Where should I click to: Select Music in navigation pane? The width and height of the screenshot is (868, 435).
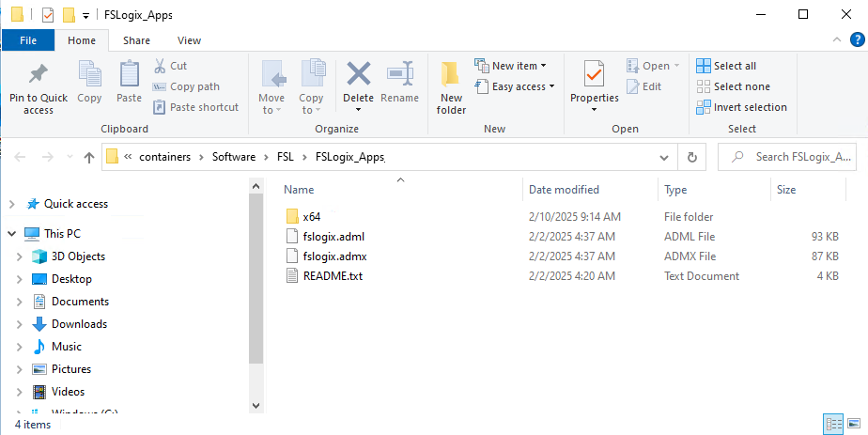(x=67, y=347)
